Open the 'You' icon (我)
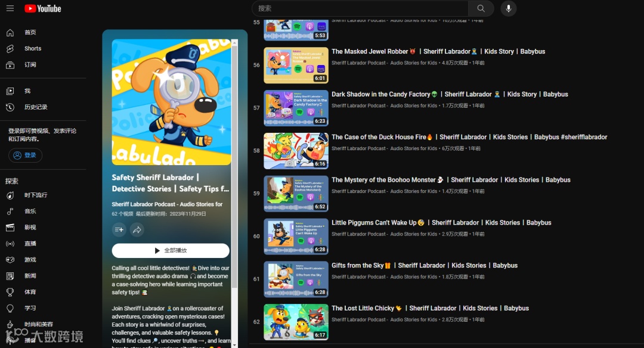The image size is (644, 348). coord(10,91)
